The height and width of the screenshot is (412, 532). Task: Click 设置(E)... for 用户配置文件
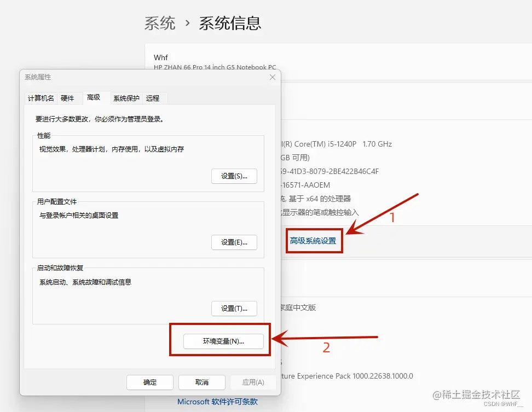coord(234,242)
